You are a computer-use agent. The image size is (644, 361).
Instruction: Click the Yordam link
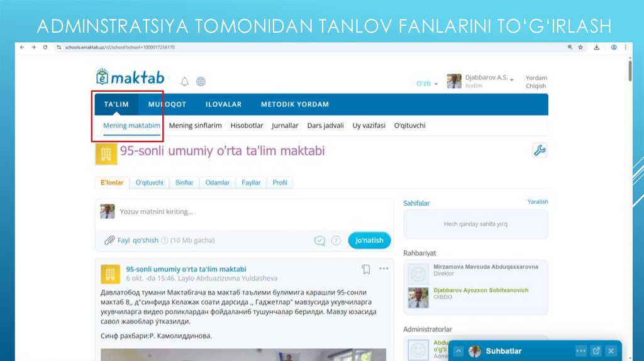[x=536, y=77]
